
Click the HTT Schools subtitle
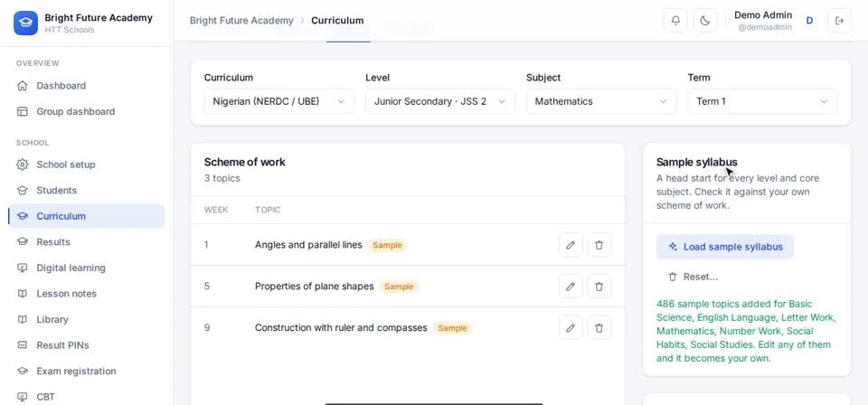[x=70, y=30]
